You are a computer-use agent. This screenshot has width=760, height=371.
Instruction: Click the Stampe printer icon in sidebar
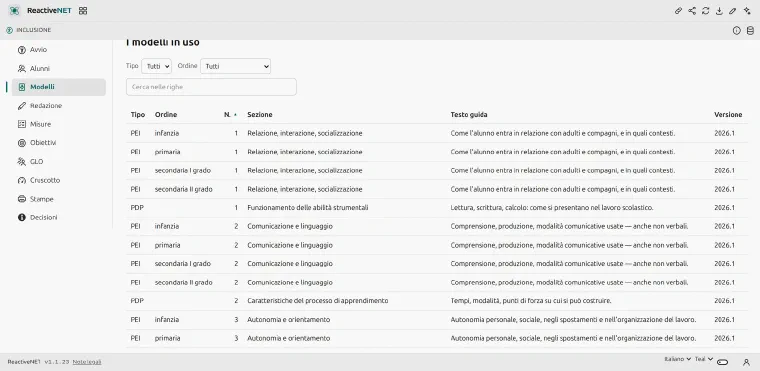[21, 199]
